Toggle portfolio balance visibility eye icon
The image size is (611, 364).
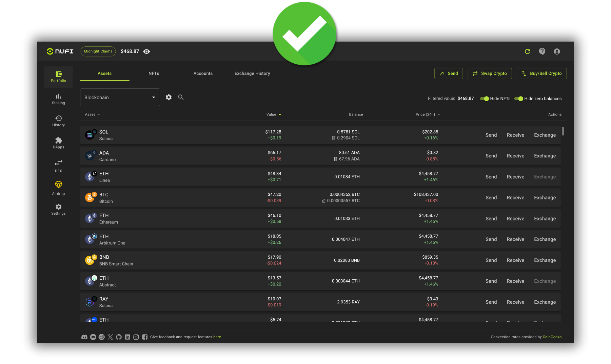coord(146,51)
